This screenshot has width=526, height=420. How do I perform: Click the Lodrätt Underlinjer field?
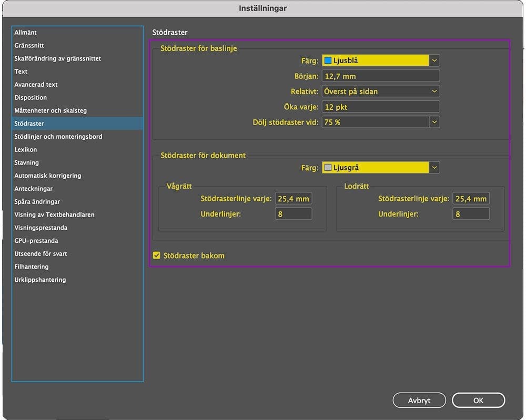tap(471, 214)
